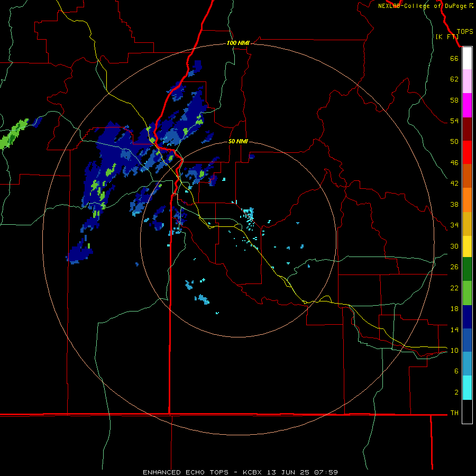Click the cyan 6 kft legend swatch

coord(467,388)
